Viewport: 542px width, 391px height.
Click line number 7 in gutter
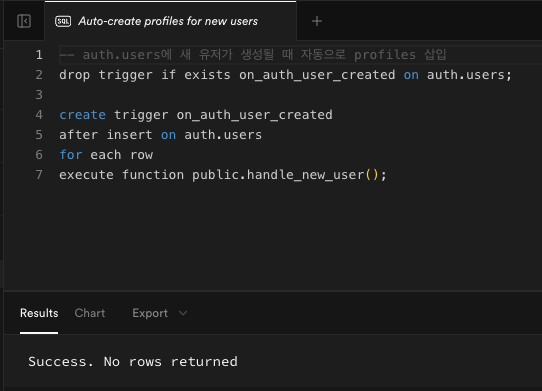[39, 175]
